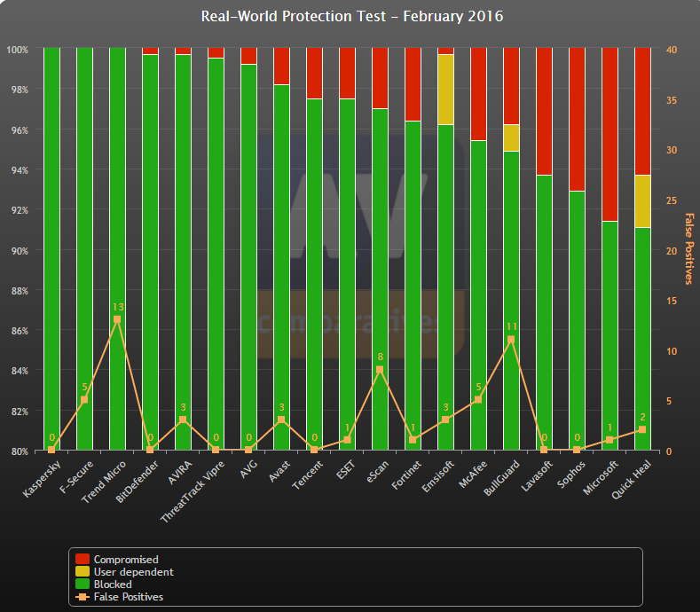This screenshot has width=700, height=612.
Task: Click BullGuard's yellow user dependent bar segment
Action: pos(511,138)
